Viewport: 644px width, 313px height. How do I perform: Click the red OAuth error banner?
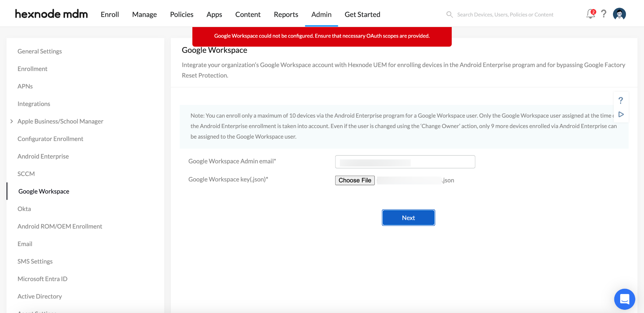point(322,36)
